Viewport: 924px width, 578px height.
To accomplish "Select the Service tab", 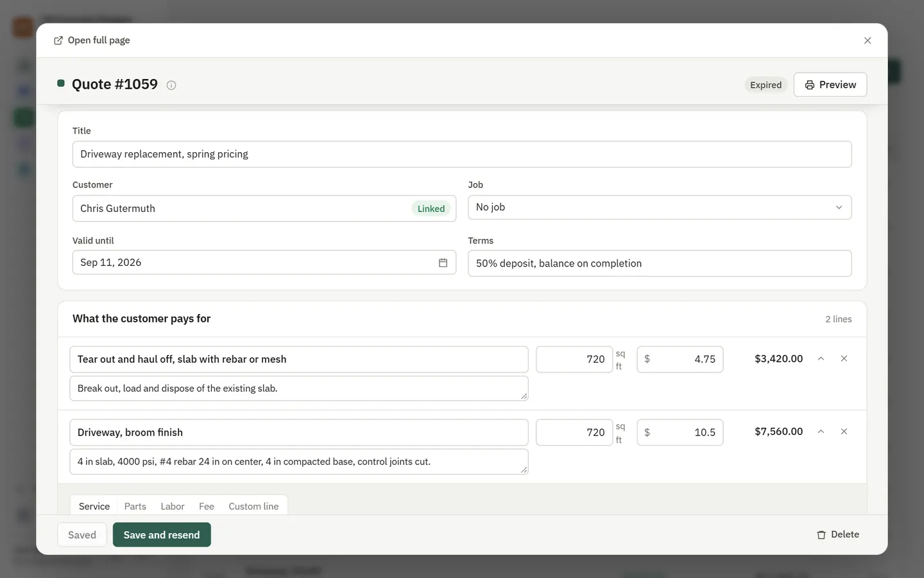I will (x=94, y=506).
